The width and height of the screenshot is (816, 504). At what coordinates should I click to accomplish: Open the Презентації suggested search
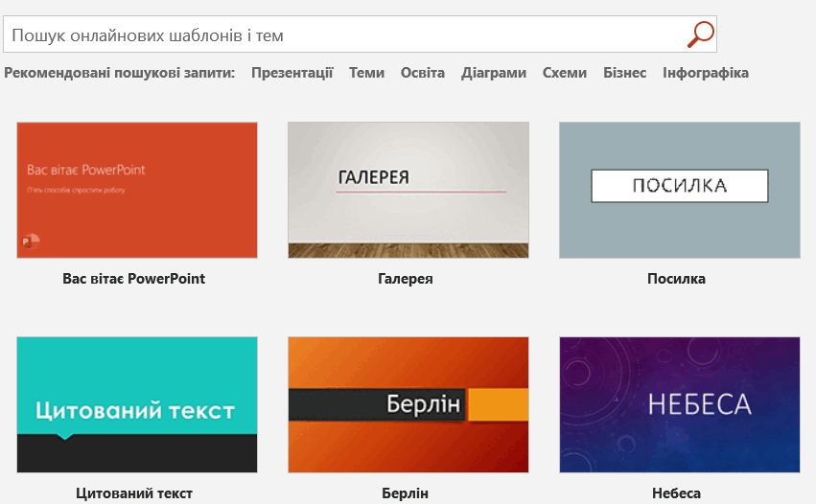click(291, 73)
